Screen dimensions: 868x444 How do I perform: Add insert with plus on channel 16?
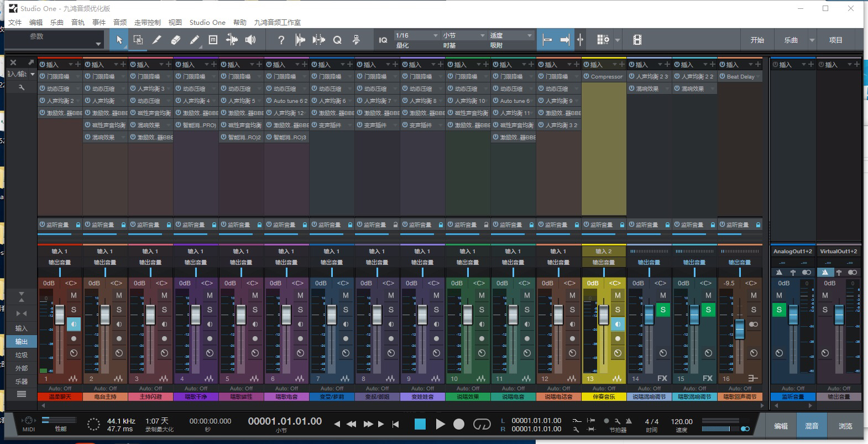[757, 65]
